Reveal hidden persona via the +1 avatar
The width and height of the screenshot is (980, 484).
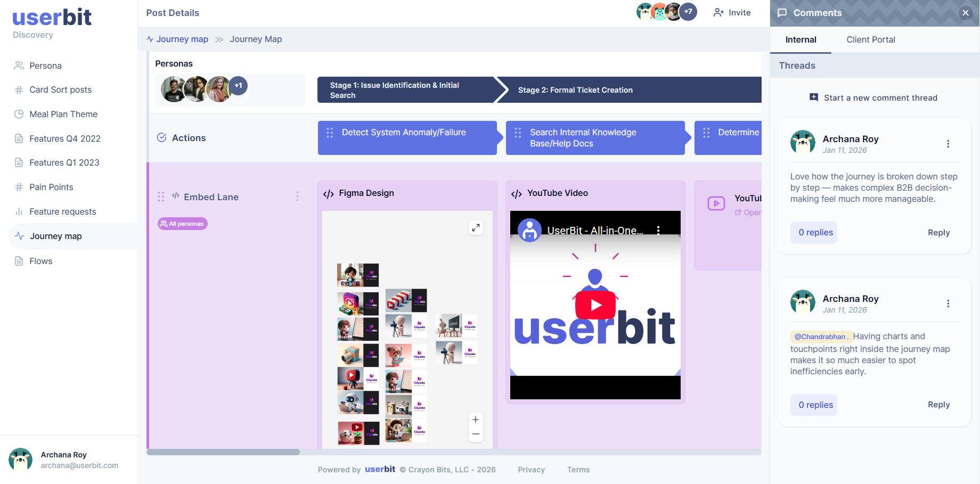point(238,85)
